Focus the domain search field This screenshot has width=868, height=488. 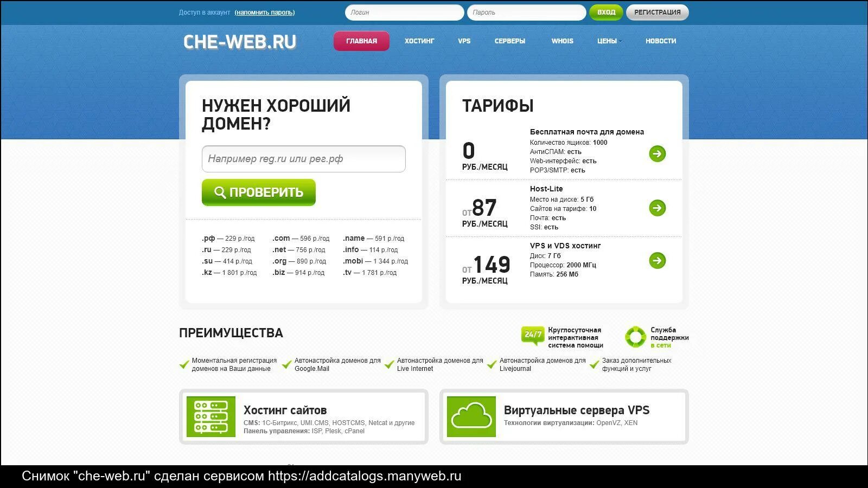click(304, 159)
